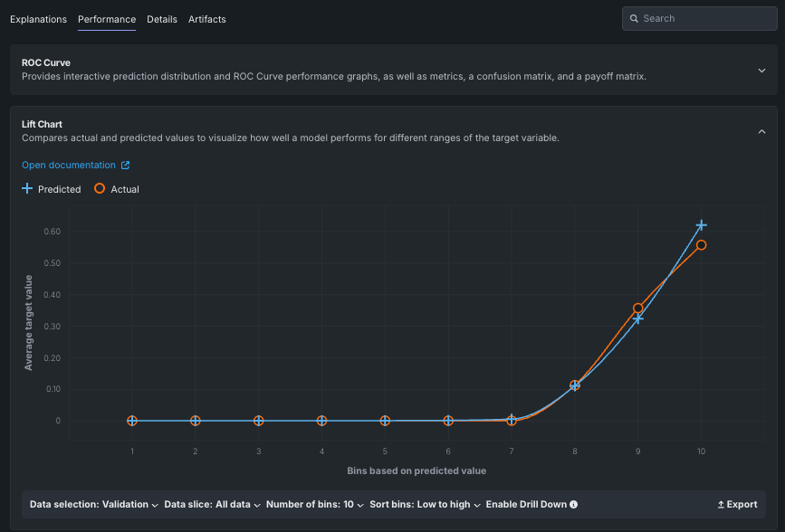Switch to the Artifacts tab
Image resolution: width=785 pixels, height=532 pixels.
[206, 19]
